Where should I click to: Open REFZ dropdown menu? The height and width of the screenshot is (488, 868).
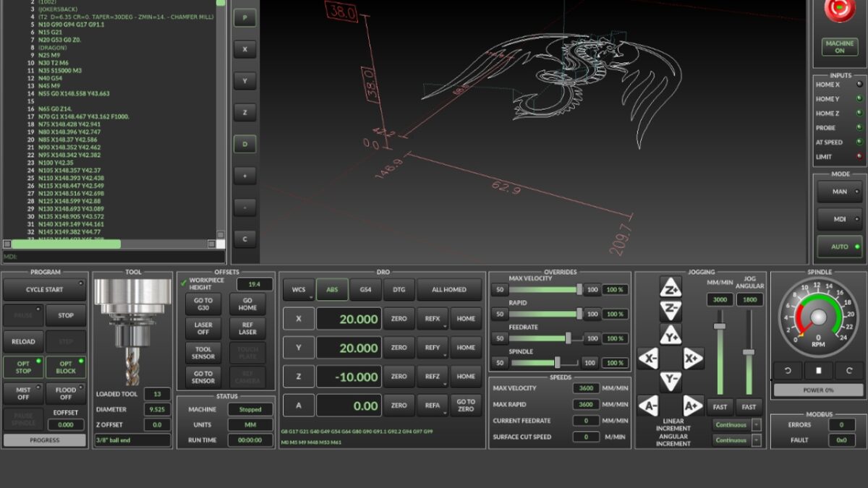(433, 377)
